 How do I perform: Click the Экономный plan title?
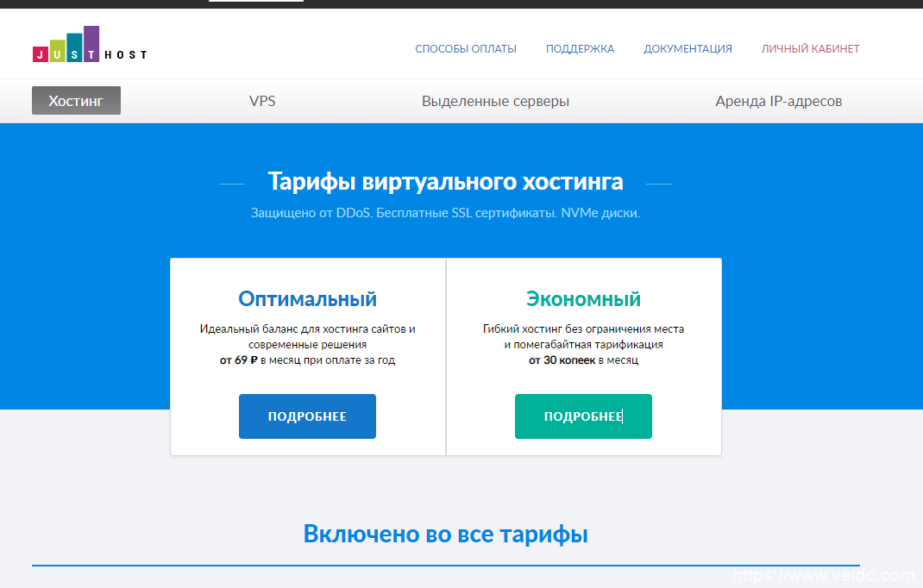click(x=583, y=299)
